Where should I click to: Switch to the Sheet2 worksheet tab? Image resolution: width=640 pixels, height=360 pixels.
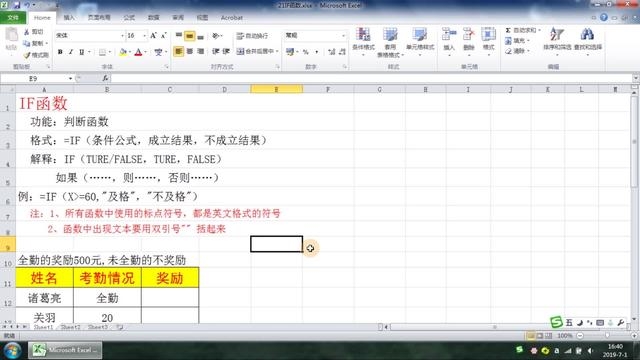tap(70, 327)
